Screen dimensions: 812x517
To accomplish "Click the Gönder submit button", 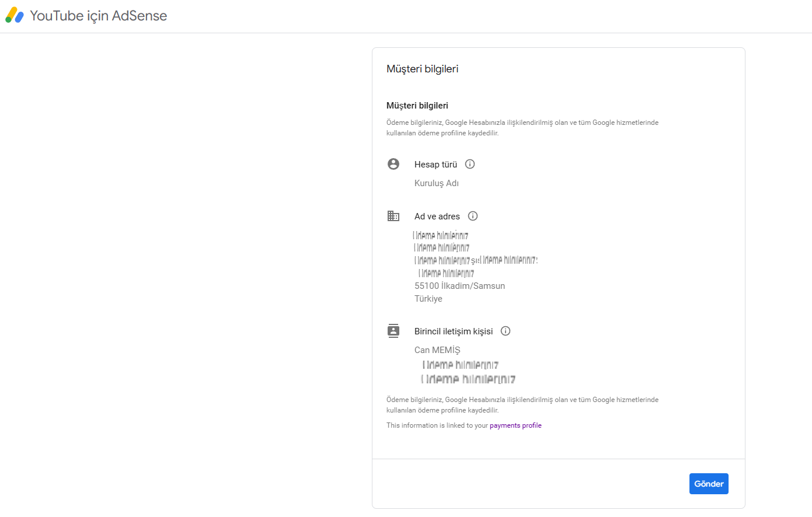I will [709, 484].
